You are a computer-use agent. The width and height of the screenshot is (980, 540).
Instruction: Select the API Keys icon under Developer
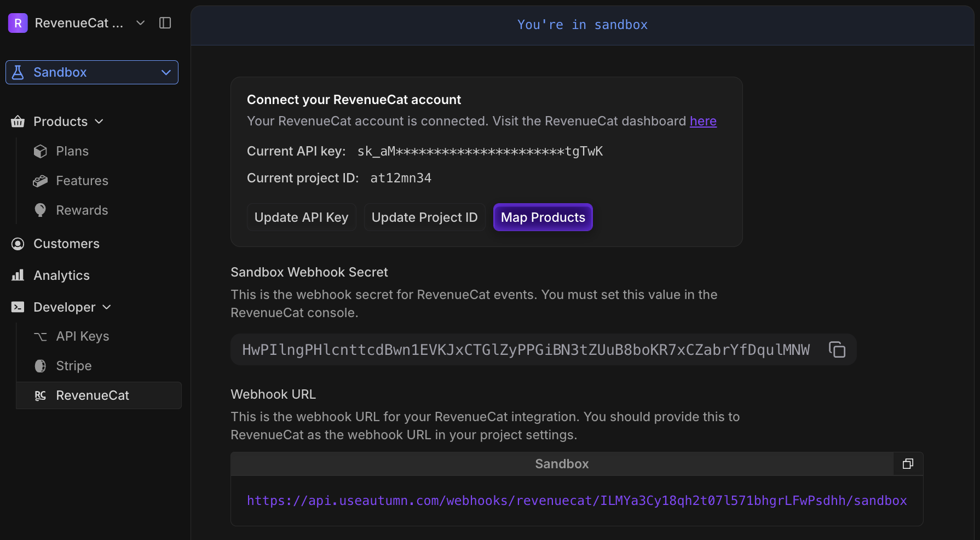coord(39,336)
